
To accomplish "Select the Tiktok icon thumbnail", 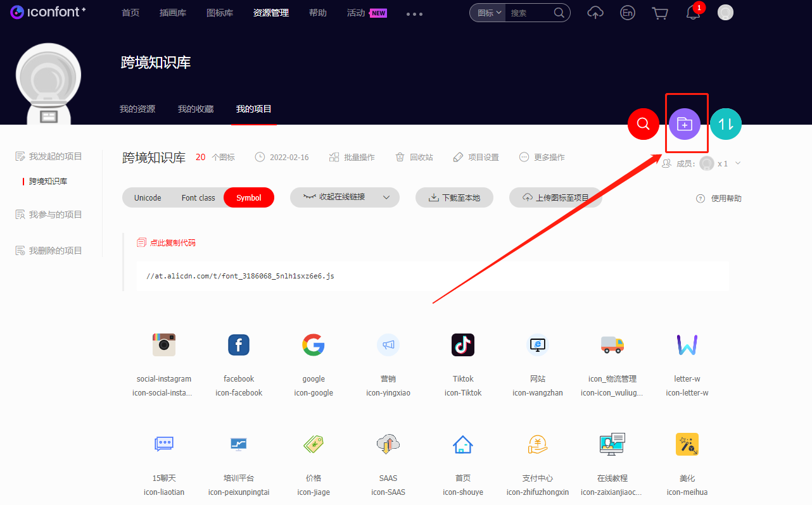I will [462, 345].
